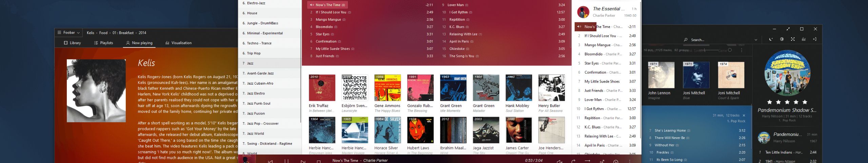Expand the search box dropdown chevron
The height and width of the screenshot is (163, 868).
click(x=756, y=40)
